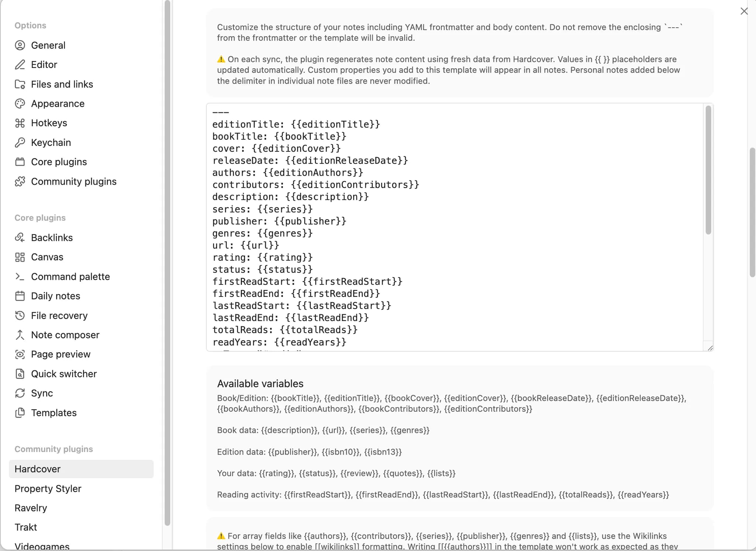Click the Keychain key icon

point(20,143)
